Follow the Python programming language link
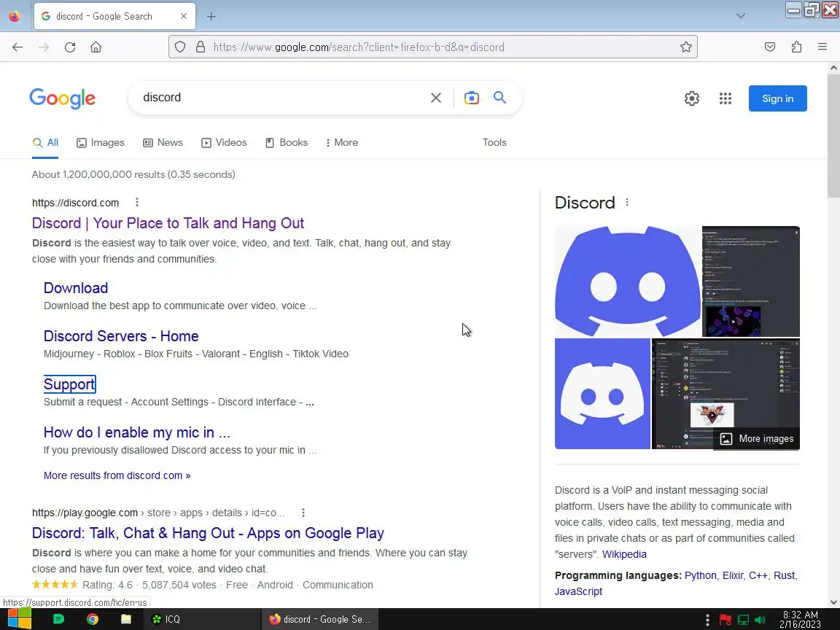Image resolution: width=840 pixels, height=630 pixels. point(700,575)
